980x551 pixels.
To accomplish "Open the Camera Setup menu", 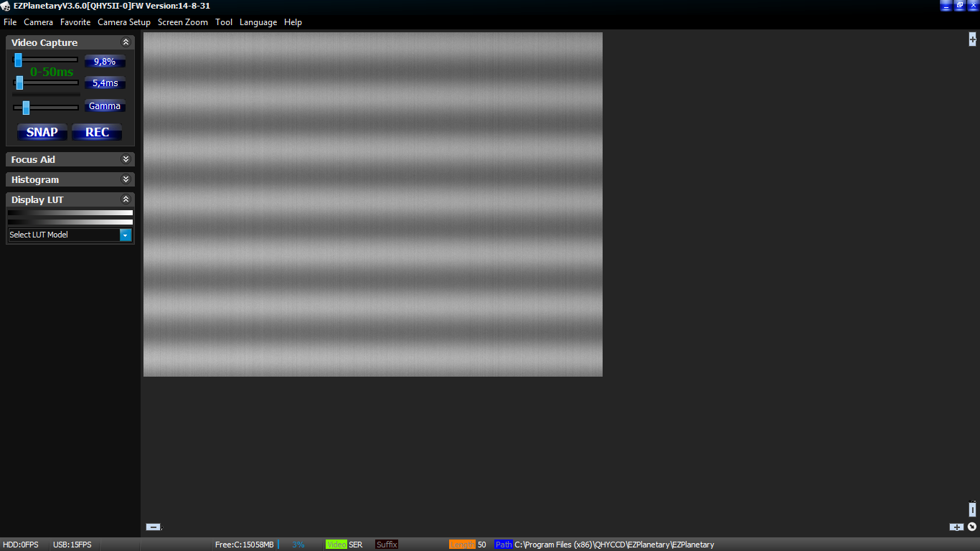I will click(124, 22).
